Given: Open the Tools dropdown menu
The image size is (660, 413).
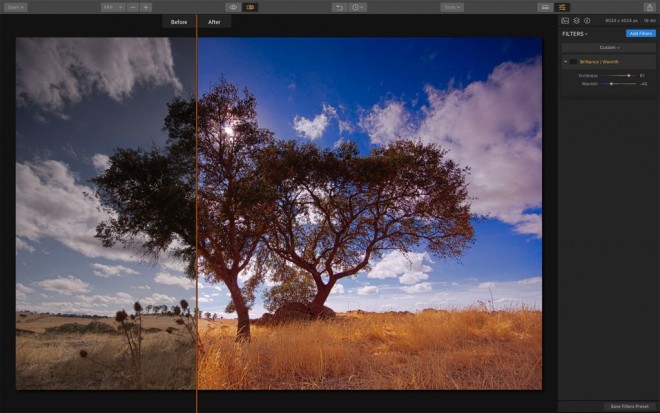Looking at the screenshot, I should 452,7.
